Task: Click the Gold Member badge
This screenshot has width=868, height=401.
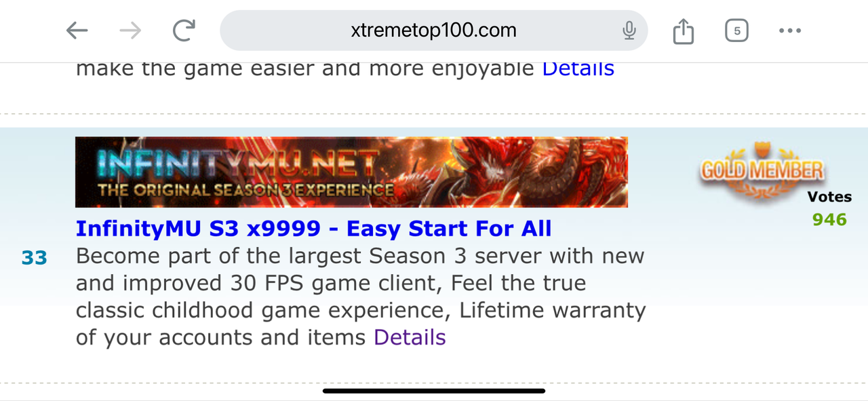Action: click(x=762, y=171)
